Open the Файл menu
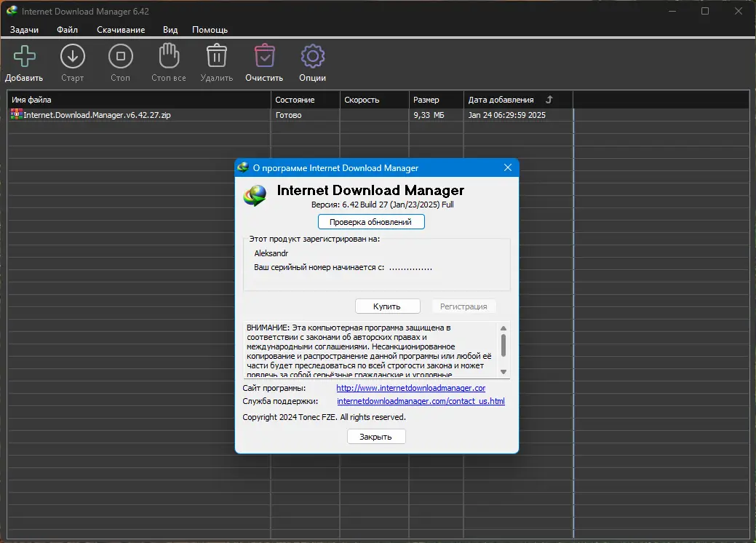Viewport: 756px width, 543px height. tap(67, 30)
